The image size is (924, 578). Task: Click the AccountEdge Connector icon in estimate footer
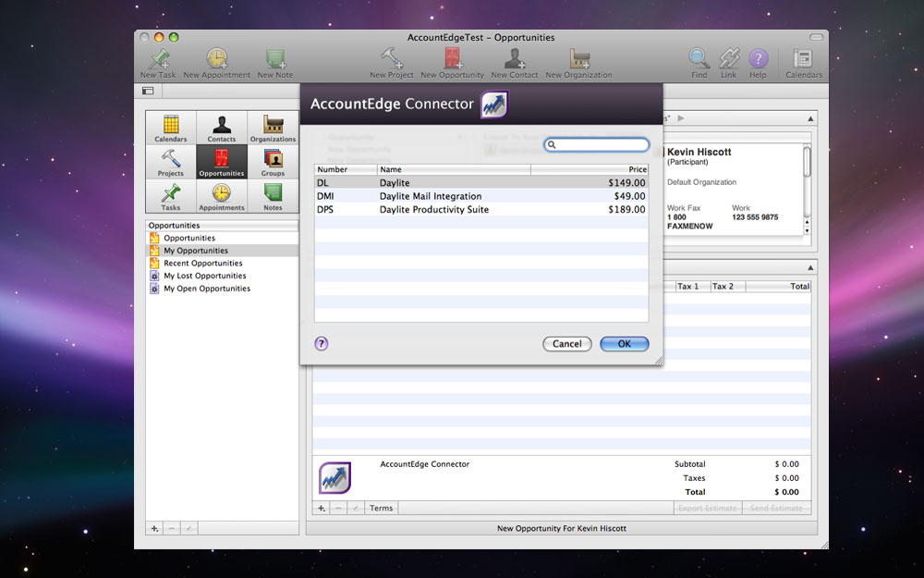click(334, 478)
